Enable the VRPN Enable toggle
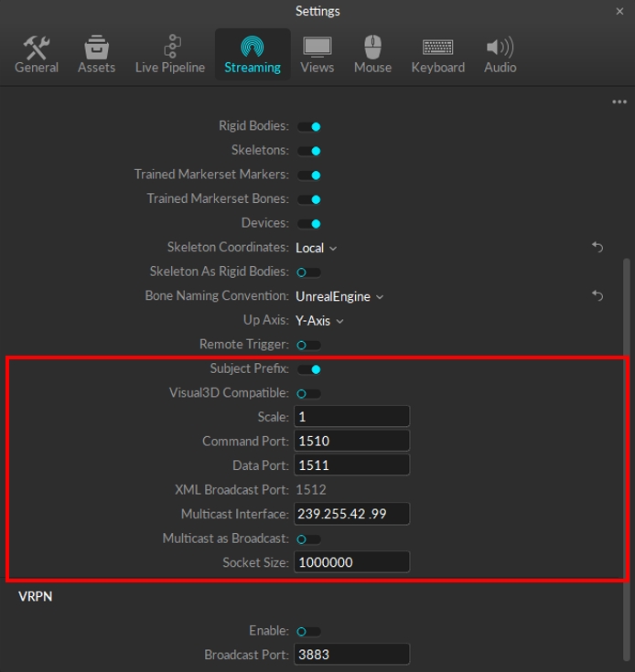 coord(308,631)
